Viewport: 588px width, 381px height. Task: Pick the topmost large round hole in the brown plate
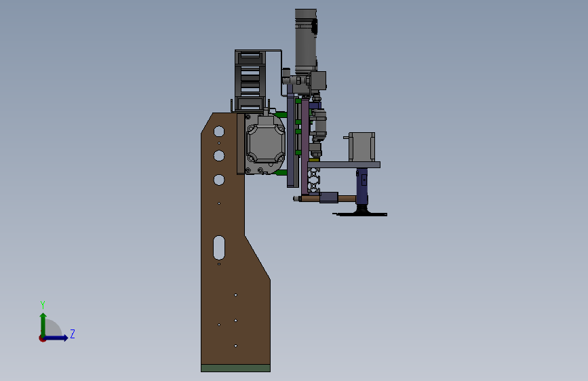(x=219, y=132)
